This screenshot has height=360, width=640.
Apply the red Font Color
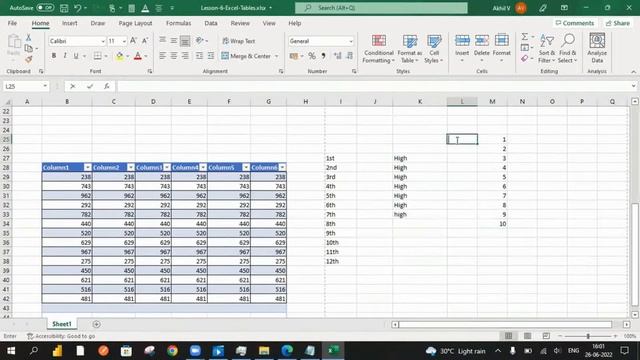tap(138, 56)
